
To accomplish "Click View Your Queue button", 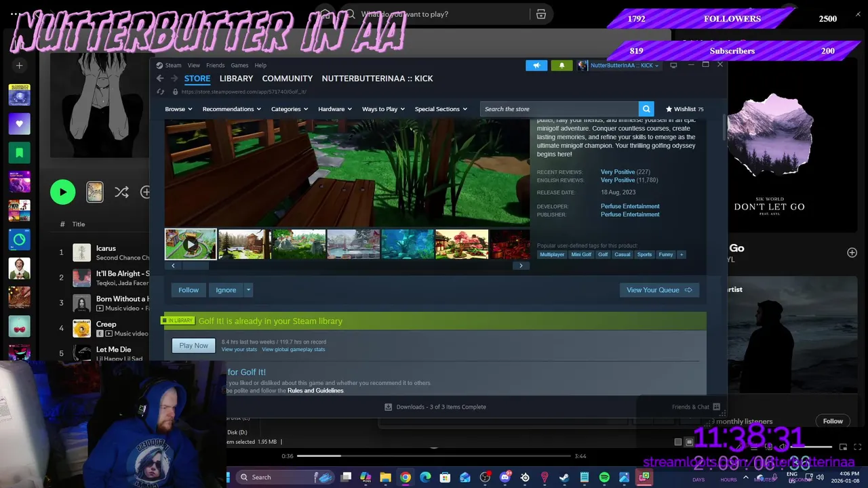I will (x=659, y=290).
